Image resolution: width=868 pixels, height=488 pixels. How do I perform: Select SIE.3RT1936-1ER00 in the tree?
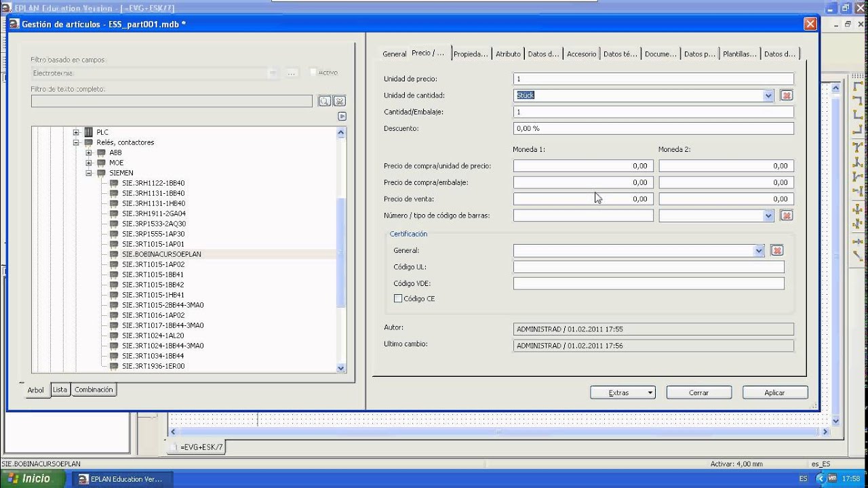[x=153, y=366]
